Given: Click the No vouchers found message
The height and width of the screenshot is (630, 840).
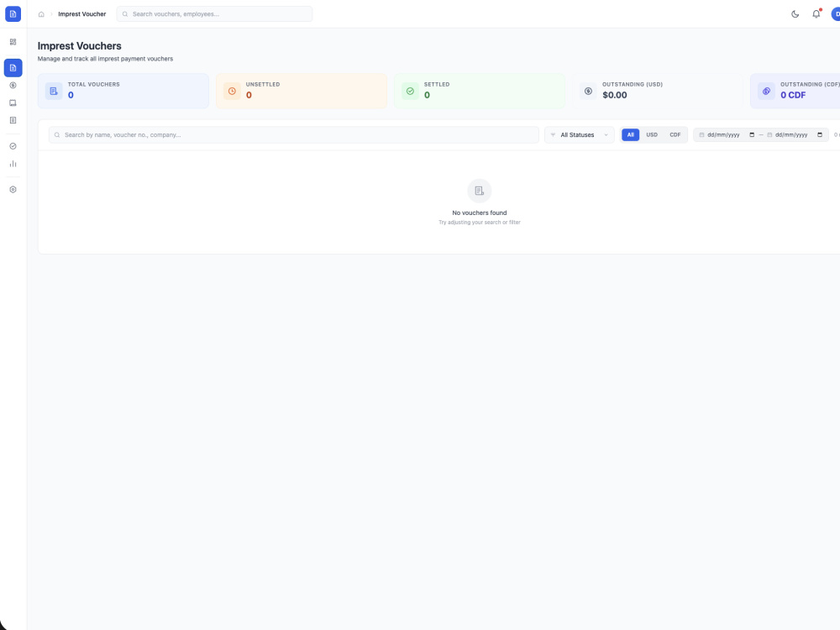Looking at the screenshot, I should [480, 213].
